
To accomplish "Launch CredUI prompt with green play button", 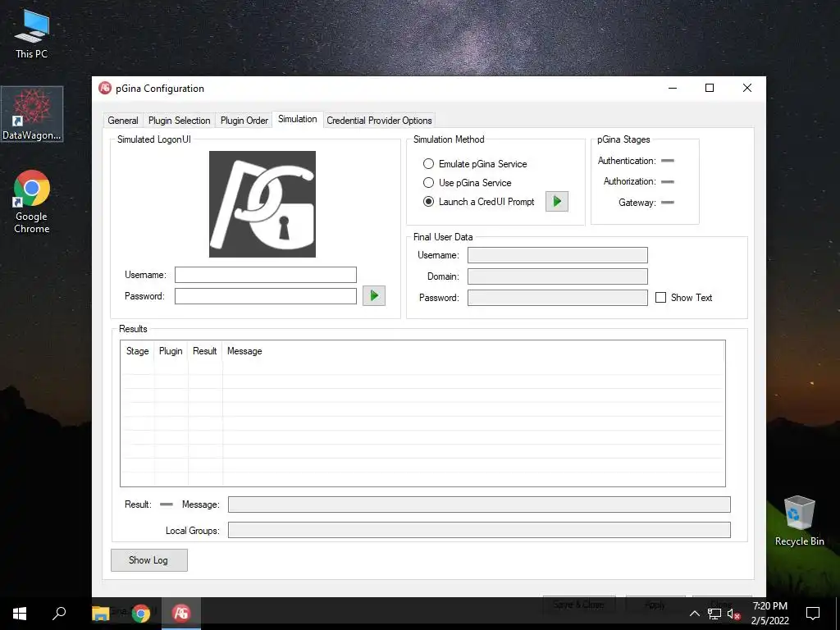I will pos(557,202).
